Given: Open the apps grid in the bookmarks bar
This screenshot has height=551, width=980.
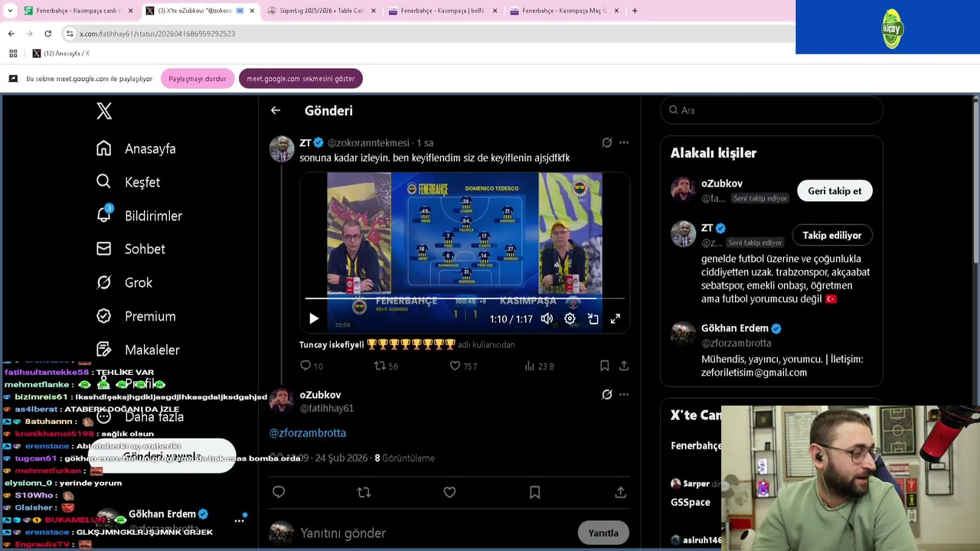Looking at the screenshot, I should coord(13,54).
